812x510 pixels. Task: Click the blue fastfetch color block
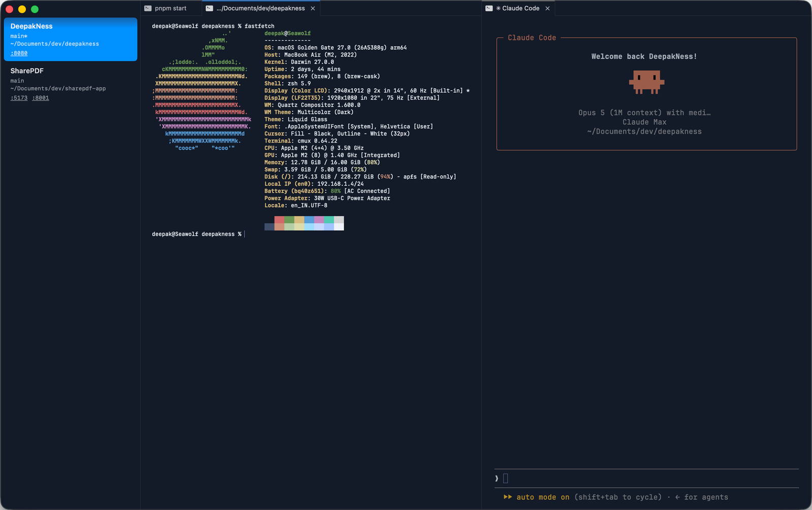coord(309,220)
